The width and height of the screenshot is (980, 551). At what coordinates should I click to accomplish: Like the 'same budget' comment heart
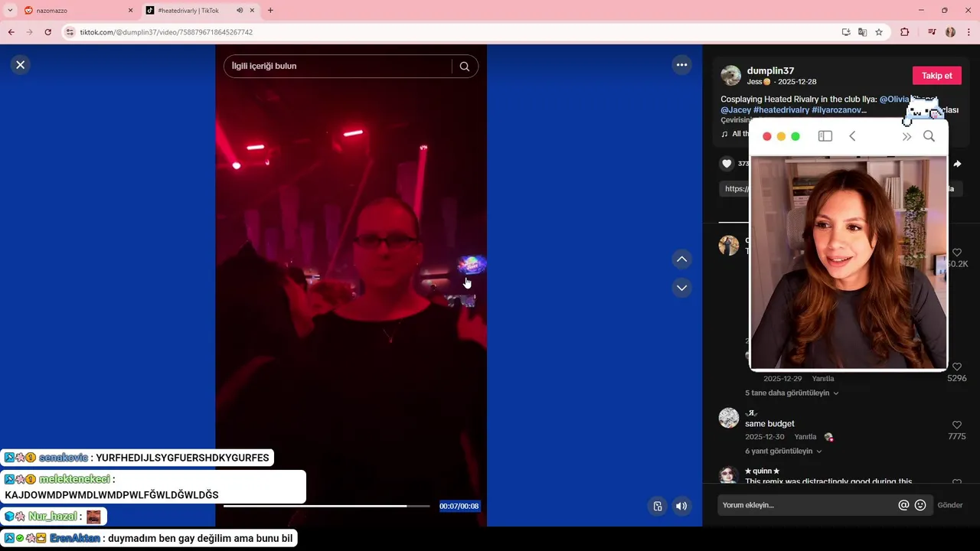point(957,425)
